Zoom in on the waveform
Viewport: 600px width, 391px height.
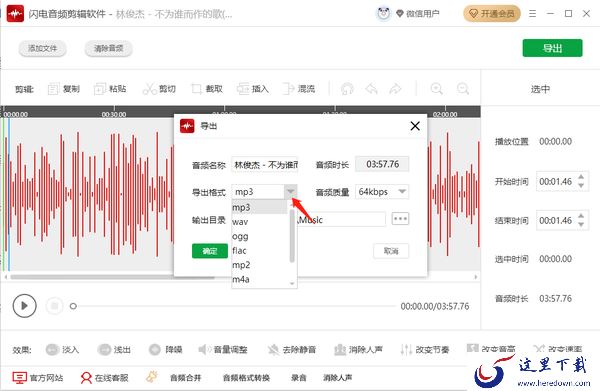[437, 89]
